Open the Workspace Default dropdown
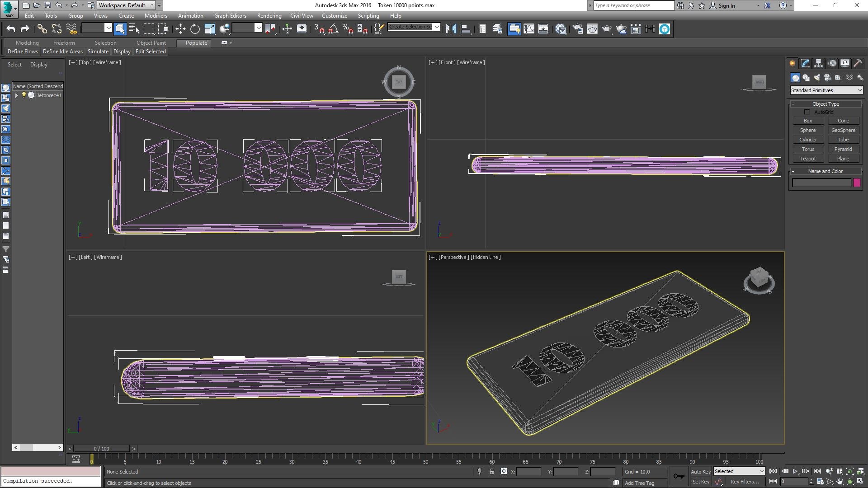The width and height of the screenshot is (868, 488). click(126, 5)
